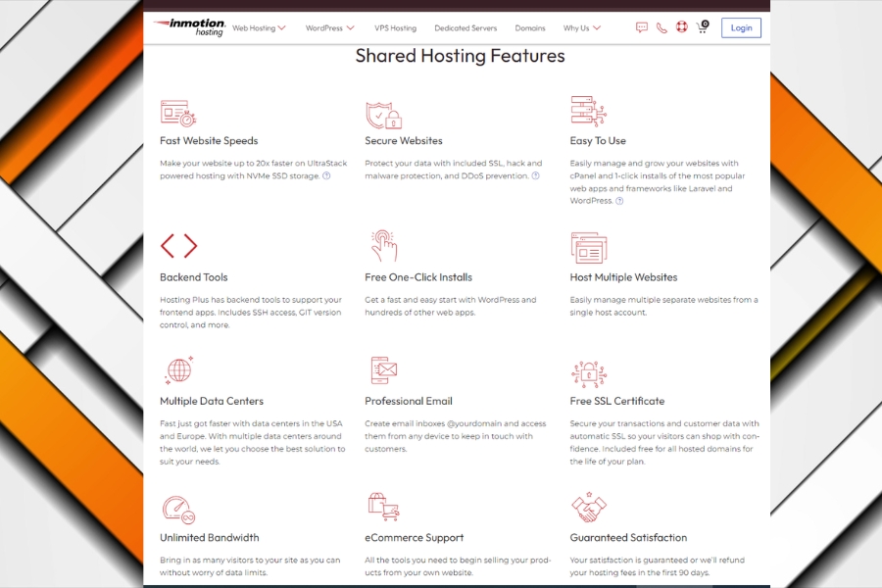882x588 pixels.
Task: Click the Host Multiple Websites icon
Action: click(x=589, y=248)
